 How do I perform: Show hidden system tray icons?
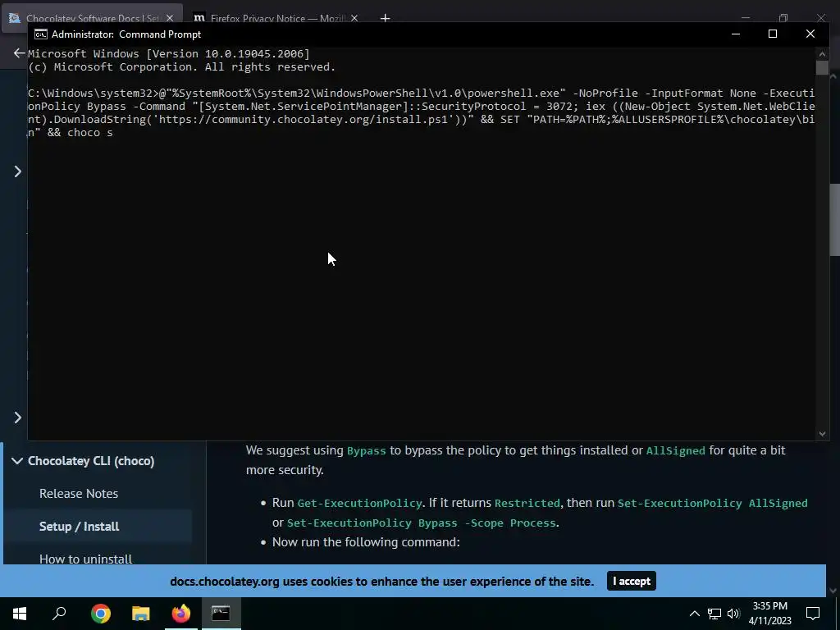pos(694,614)
